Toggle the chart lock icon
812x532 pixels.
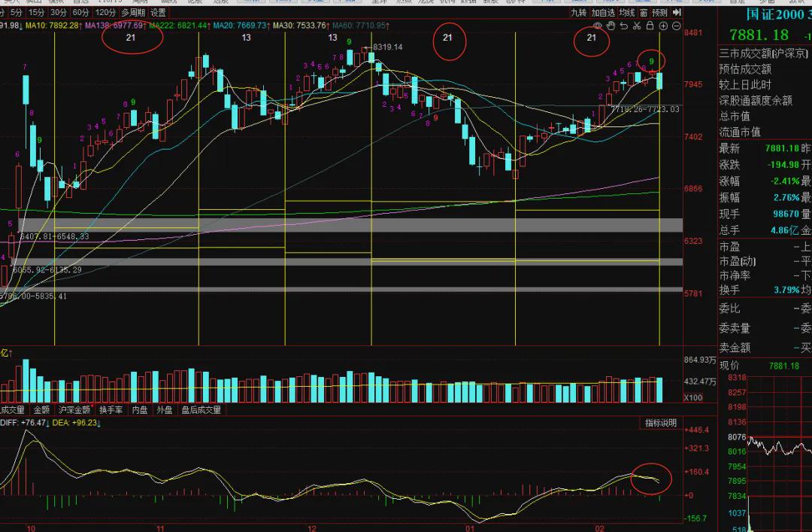point(650,26)
